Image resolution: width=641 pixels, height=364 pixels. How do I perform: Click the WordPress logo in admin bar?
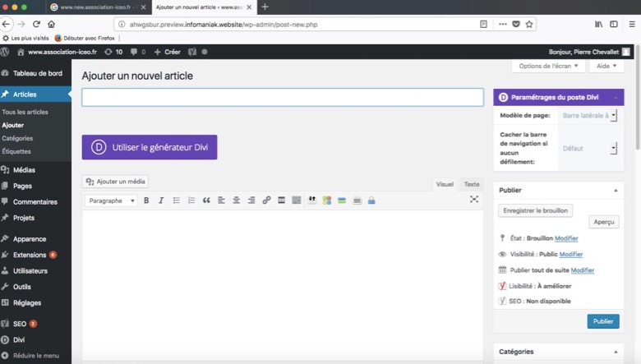click(5, 52)
